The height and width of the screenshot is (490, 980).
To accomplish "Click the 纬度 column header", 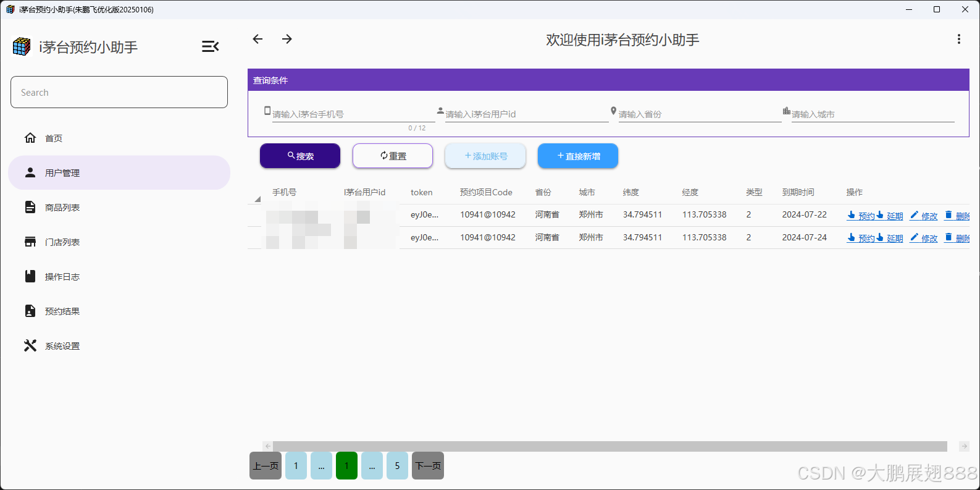I will 630,192.
